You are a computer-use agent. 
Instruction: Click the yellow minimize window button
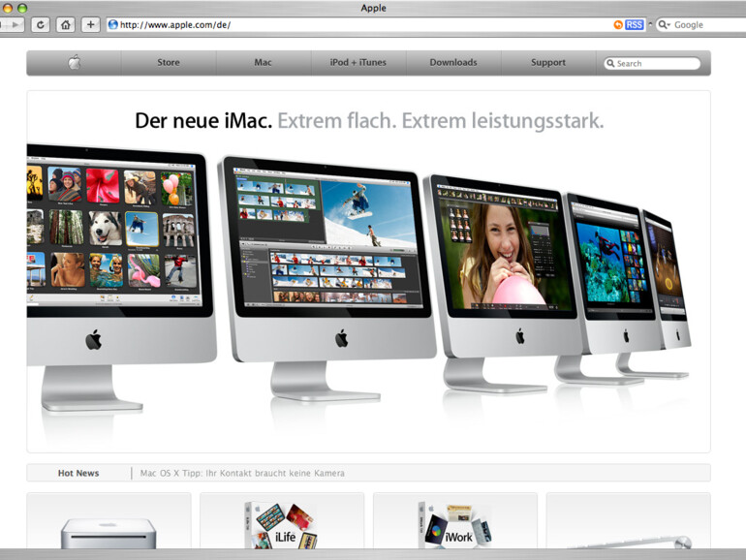[x=7, y=8]
